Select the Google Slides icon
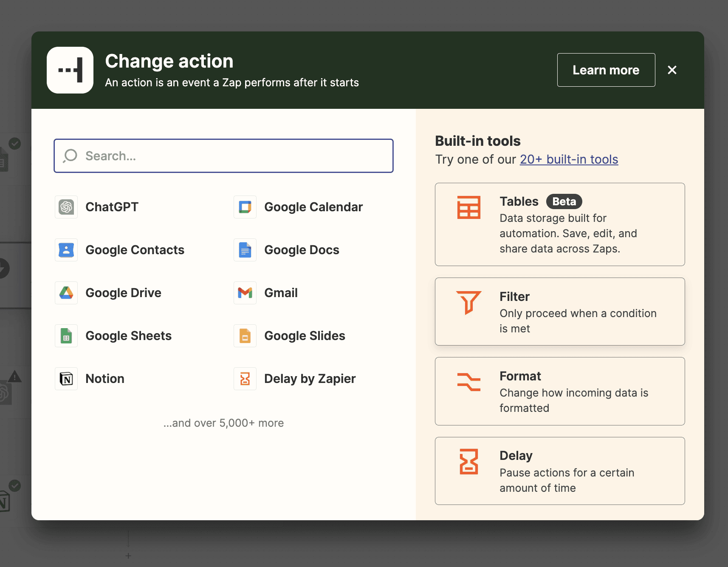This screenshot has width=728, height=567. pos(245,336)
